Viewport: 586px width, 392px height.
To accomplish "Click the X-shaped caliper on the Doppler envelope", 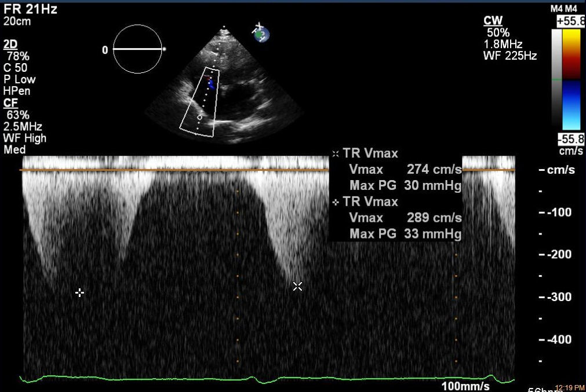I will (x=297, y=286).
